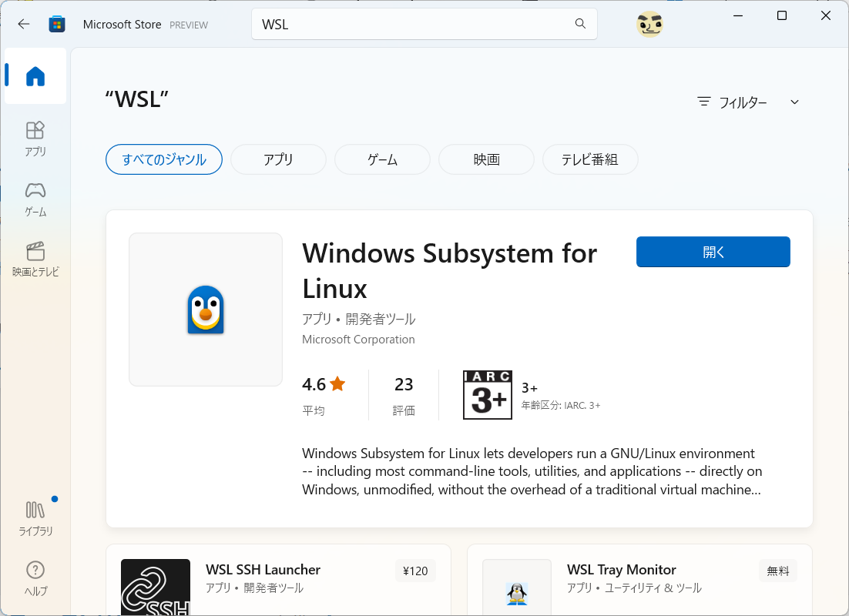The height and width of the screenshot is (616, 849).
Task: Switch to the ゲーム genre tab
Action: [382, 159]
